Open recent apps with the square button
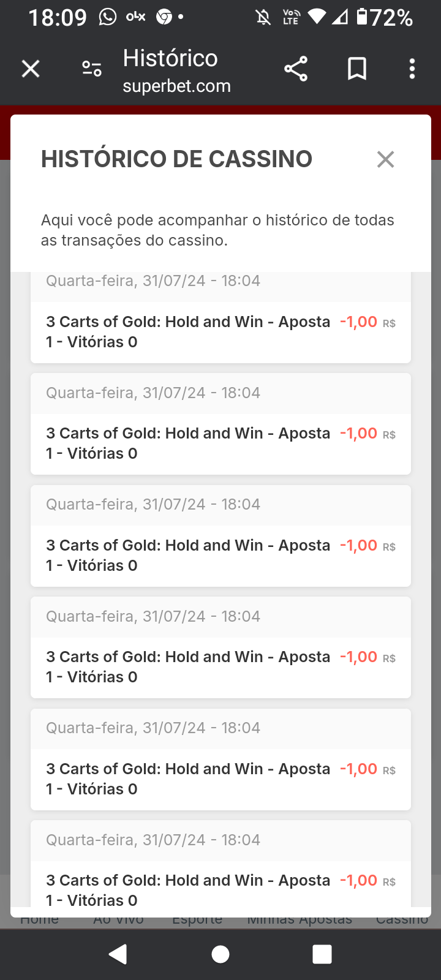Image resolution: width=441 pixels, height=980 pixels. [x=322, y=954]
